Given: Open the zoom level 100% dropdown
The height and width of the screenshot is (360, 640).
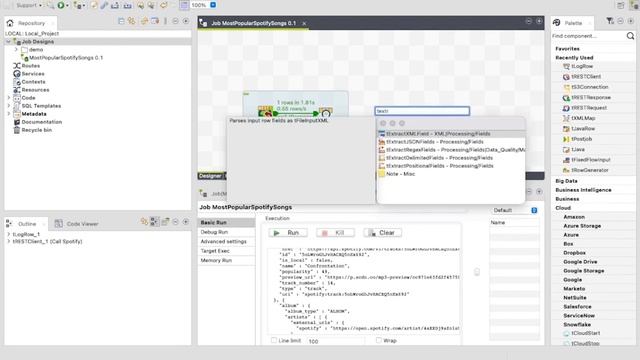Looking at the screenshot, I should (x=213, y=5).
